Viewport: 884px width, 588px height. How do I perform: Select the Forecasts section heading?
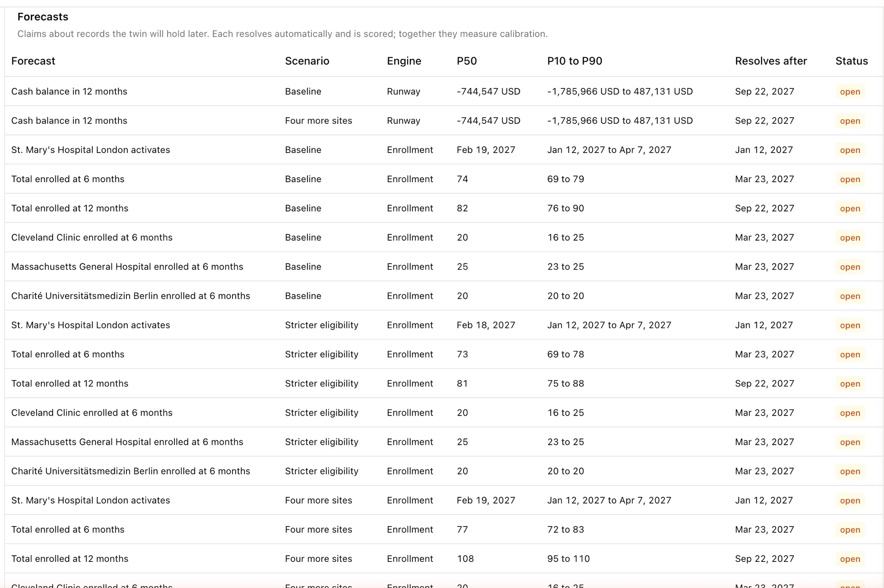(43, 17)
